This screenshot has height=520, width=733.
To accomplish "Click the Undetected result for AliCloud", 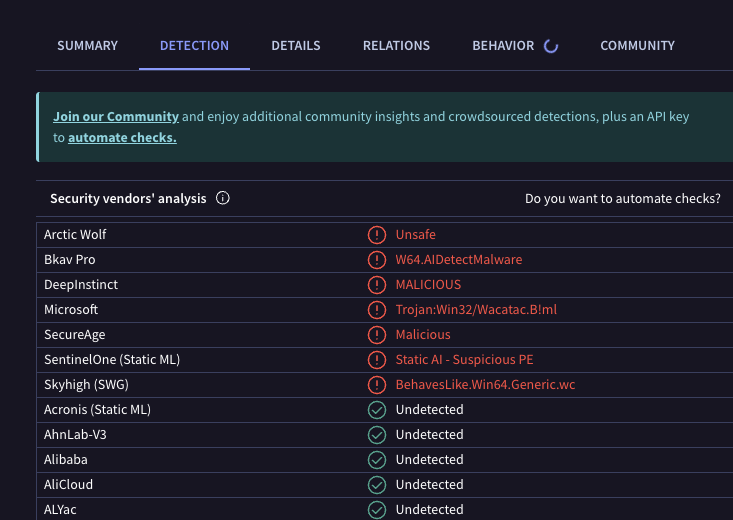I will point(430,484).
